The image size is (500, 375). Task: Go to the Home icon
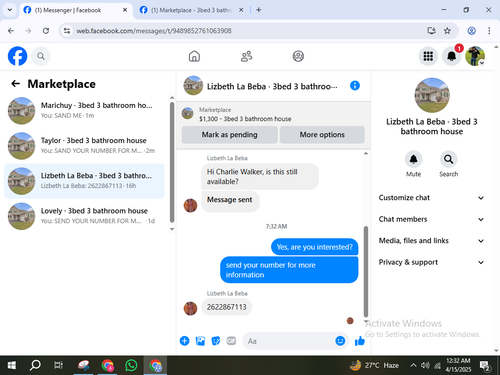(194, 56)
